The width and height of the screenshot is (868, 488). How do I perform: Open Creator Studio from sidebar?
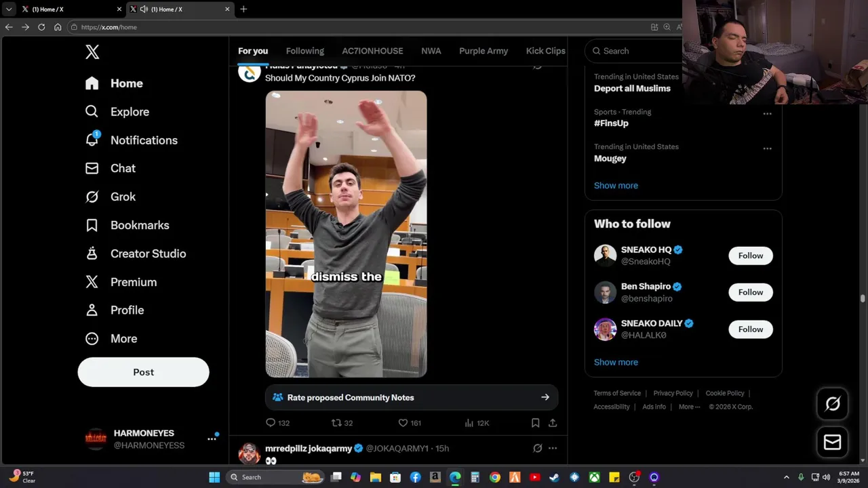pyautogui.click(x=135, y=253)
